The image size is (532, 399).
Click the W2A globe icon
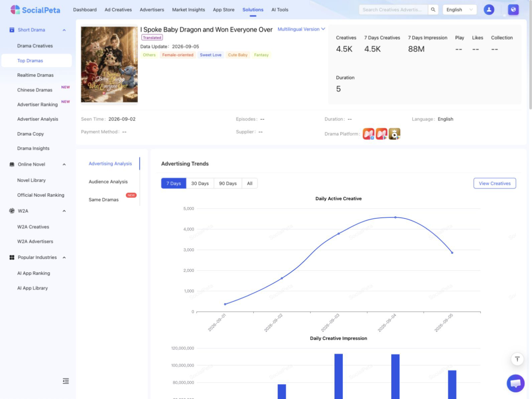coord(12,211)
